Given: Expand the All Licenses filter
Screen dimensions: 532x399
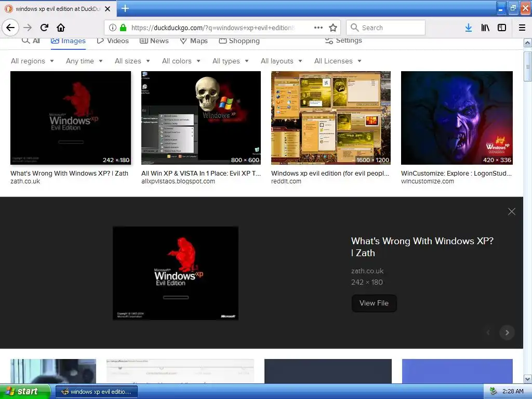Looking at the screenshot, I should (338, 61).
